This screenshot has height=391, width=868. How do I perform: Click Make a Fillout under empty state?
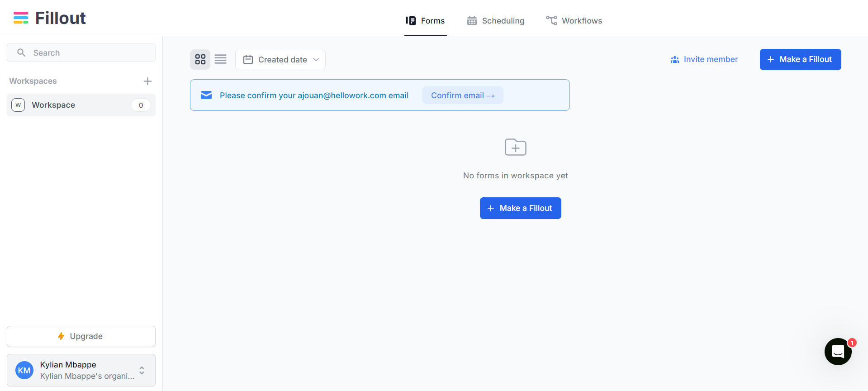(520, 208)
